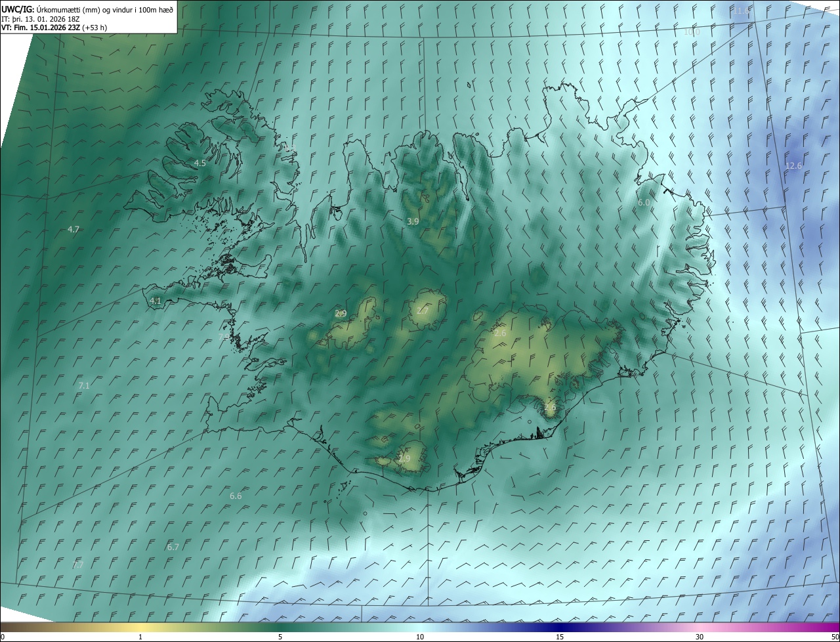Select the 2.7 value on Hofsjökull glacier

pyautogui.click(x=422, y=310)
